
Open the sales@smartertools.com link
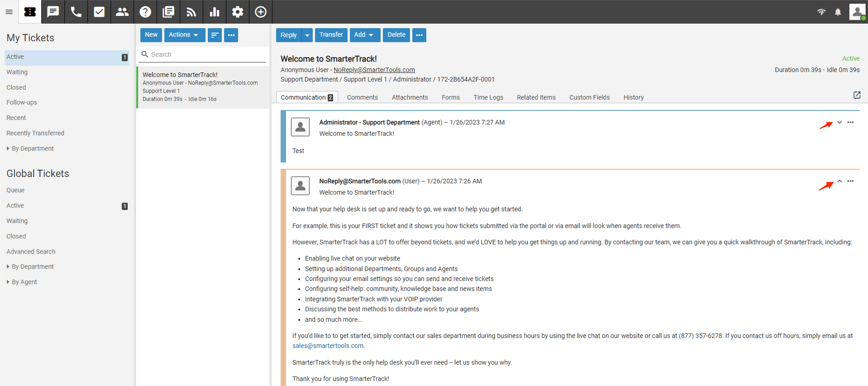[327, 345]
